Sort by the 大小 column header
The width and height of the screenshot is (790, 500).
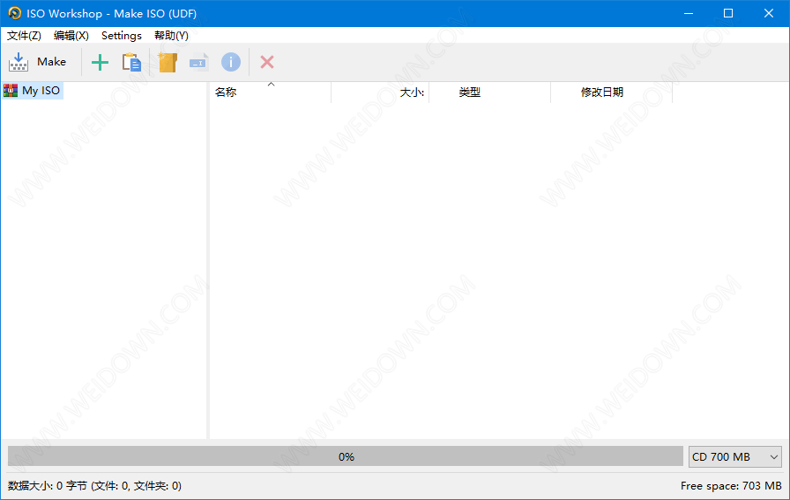[380, 92]
